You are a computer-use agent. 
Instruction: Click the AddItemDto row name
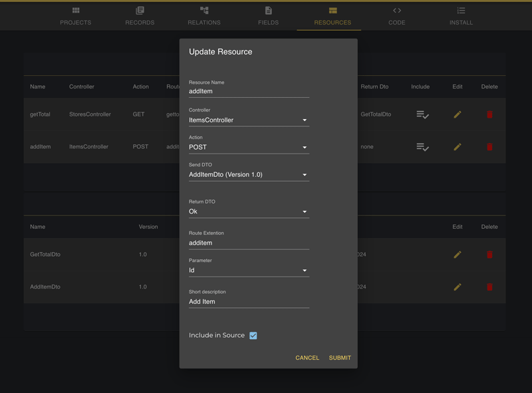(x=45, y=287)
